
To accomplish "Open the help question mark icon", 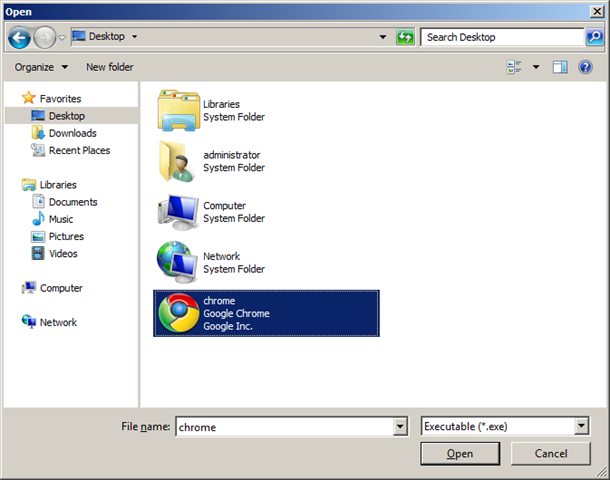I will point(586,67).
